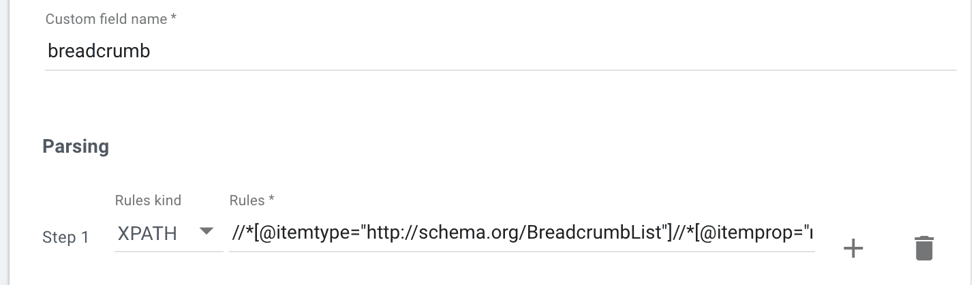This screenshot has width=980, height=285.
Task: Expand the Rules kind dropdown arrow
Action: pyautogui.click(x=206, y=232)
